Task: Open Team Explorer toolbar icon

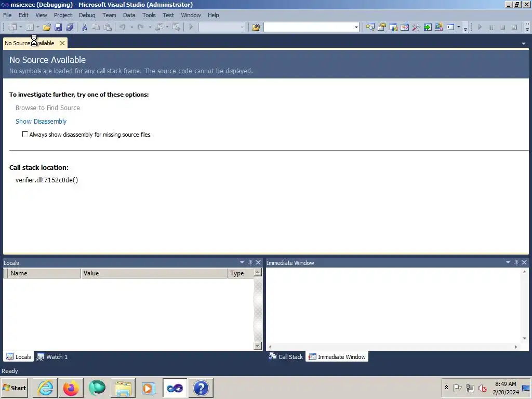Action: [393, 27]
